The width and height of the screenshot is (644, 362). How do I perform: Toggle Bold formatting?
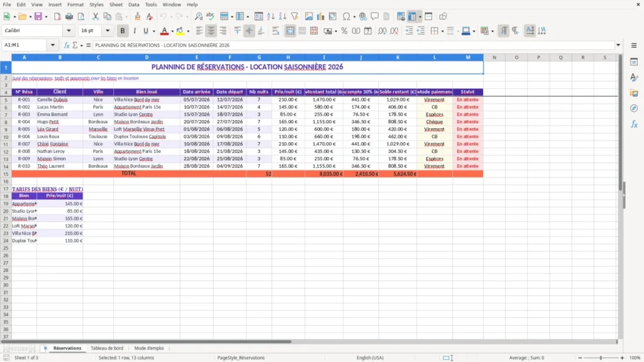click(x=123, y=31)
